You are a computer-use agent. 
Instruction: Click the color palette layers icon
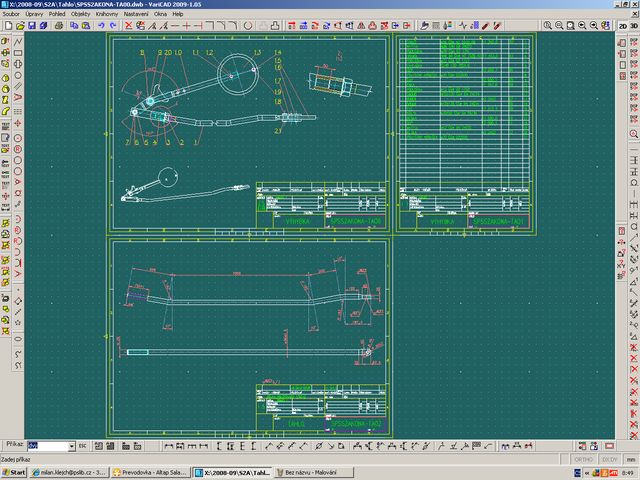(447, 26)
